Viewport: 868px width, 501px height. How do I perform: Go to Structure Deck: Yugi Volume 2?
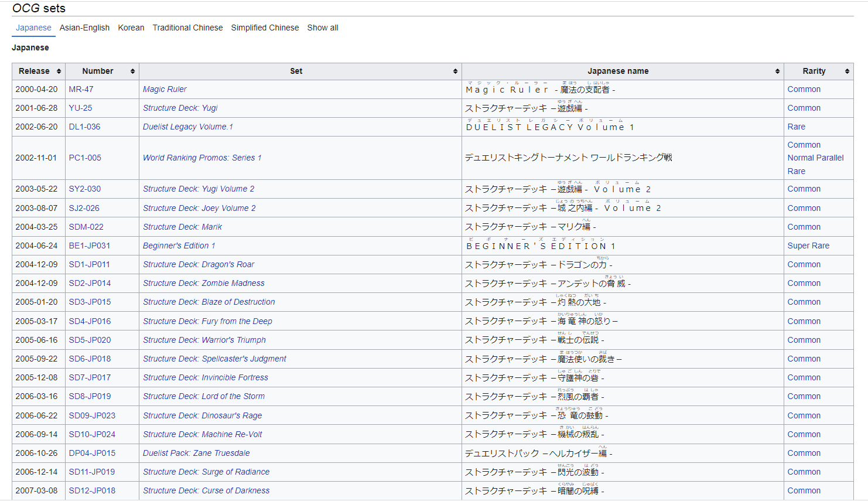tap(199, 189)
